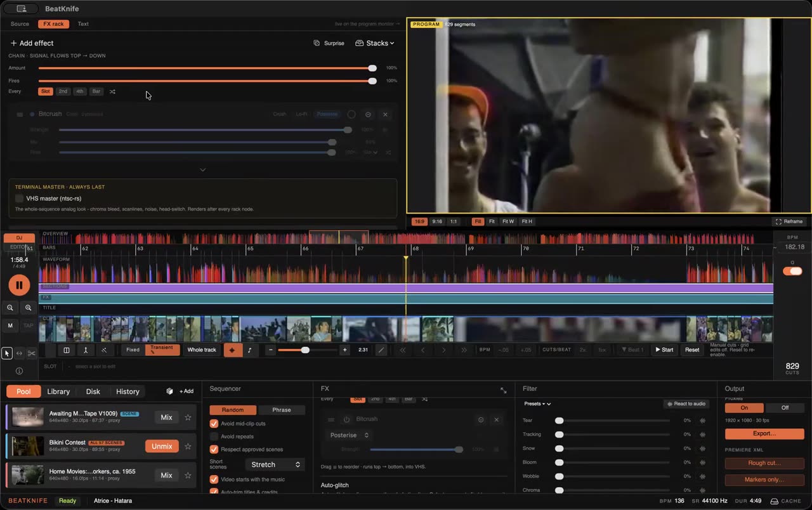Viewport: 812px width, 510px height.
Task: Turn proxies Off in the Output panel
Action: pos(785,408)
